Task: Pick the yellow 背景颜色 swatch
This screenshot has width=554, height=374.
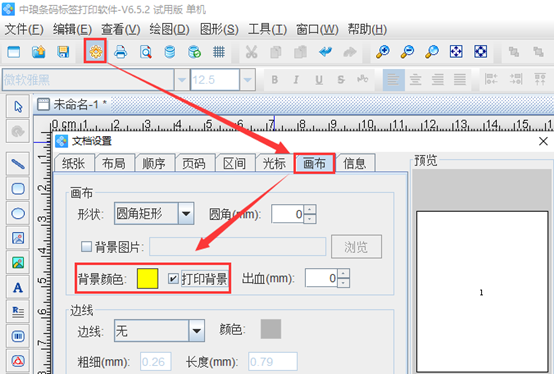Action: tap(147, 278)
